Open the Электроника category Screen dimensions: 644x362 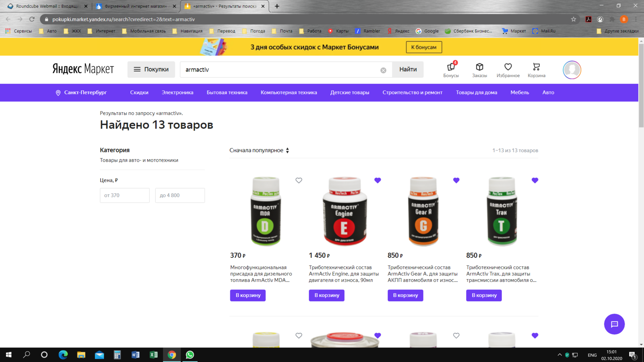pyautogui.click(x=178, y=93)
